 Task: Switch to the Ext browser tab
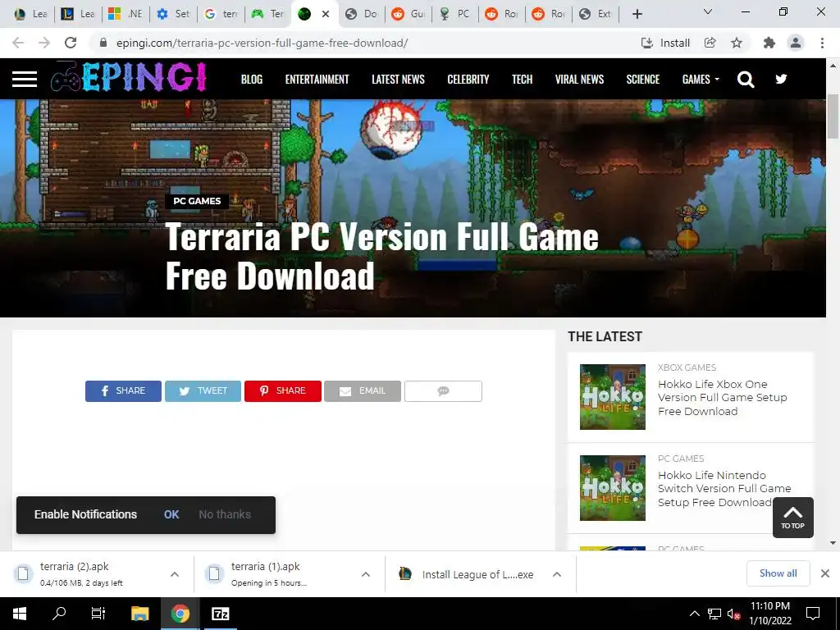596,14
